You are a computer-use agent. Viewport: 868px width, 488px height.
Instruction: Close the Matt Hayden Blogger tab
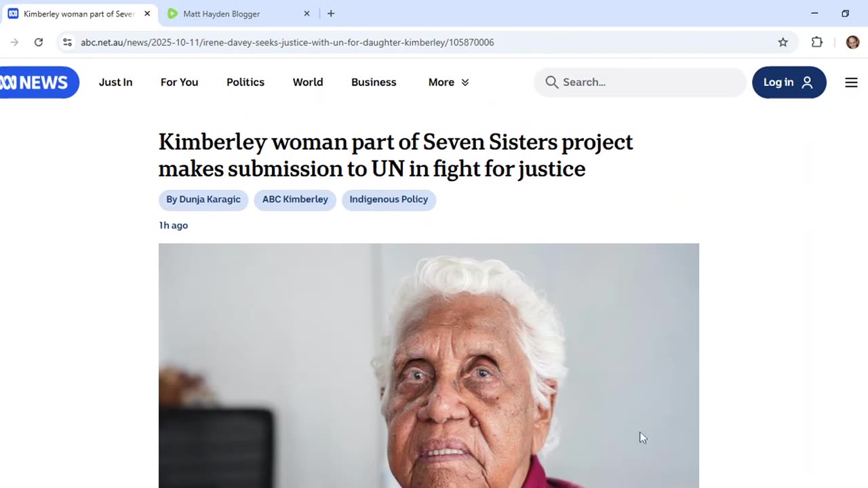[307, 14]
